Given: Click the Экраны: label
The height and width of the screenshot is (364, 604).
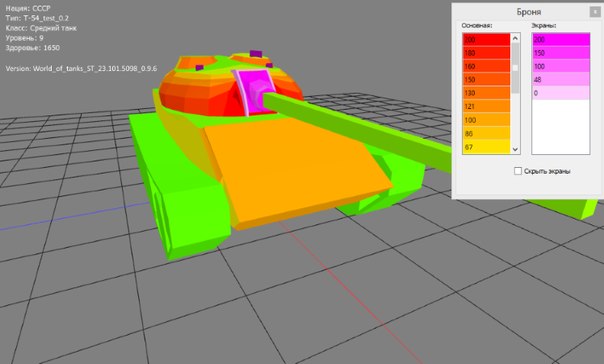Looking at the screenshot, I should pyautogui.click(x=544, y=25).
